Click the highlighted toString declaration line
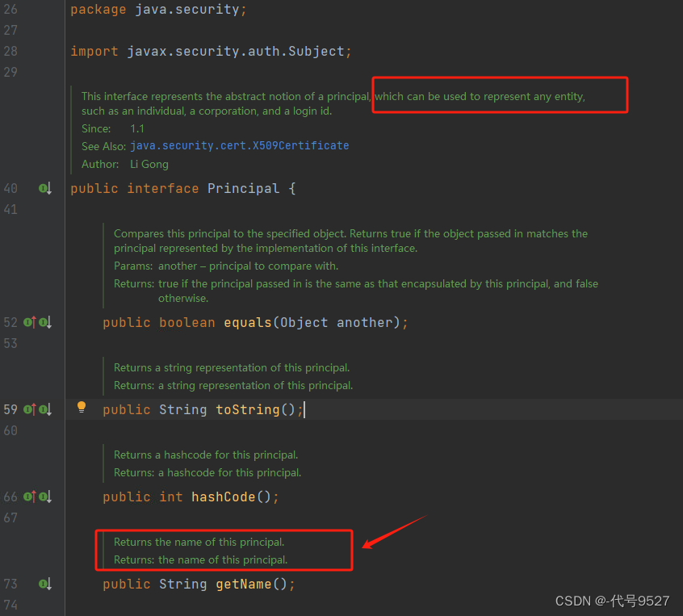 [x=202, y=409]
